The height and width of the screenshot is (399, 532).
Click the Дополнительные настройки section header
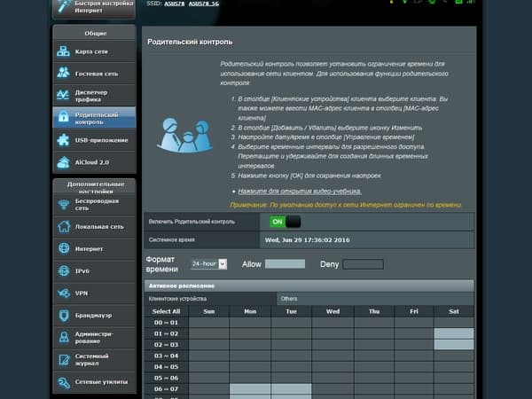click(94, 186)
